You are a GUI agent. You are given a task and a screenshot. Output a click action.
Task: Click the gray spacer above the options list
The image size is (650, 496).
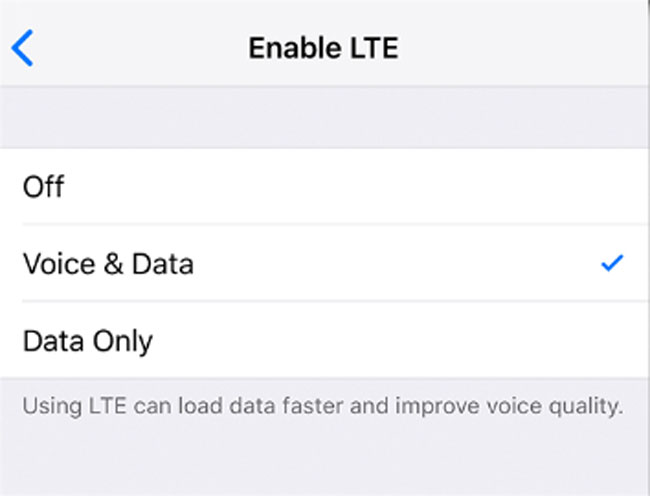(x=325, y=117)
